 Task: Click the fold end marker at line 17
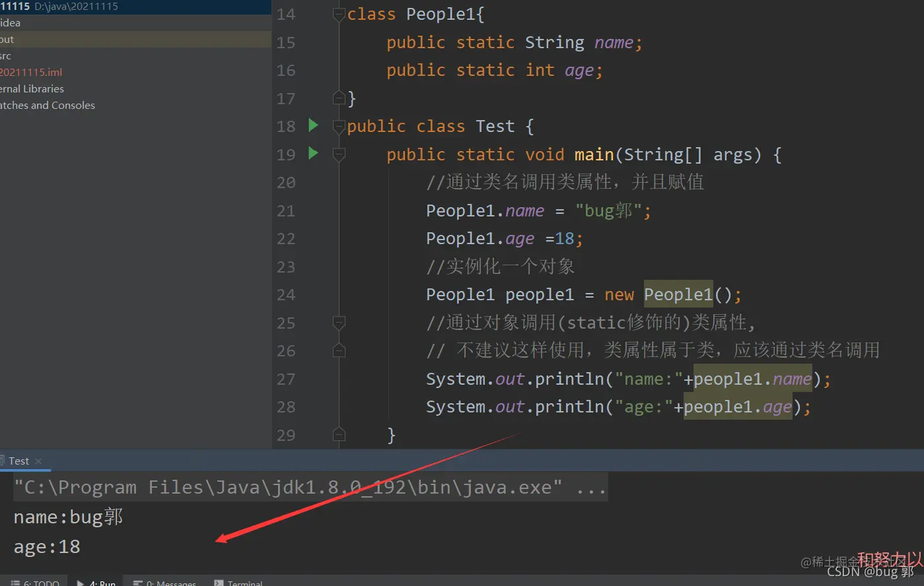click(x=339, y=98)
